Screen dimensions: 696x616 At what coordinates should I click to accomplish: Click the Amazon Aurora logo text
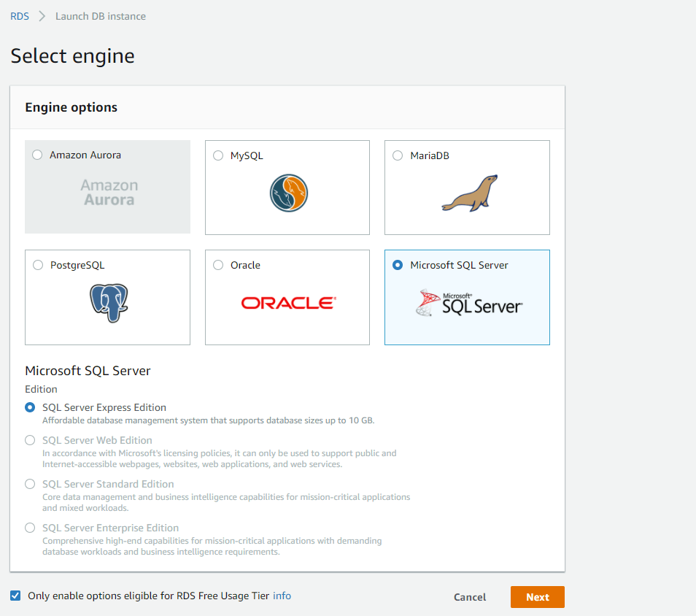point(109,193)
